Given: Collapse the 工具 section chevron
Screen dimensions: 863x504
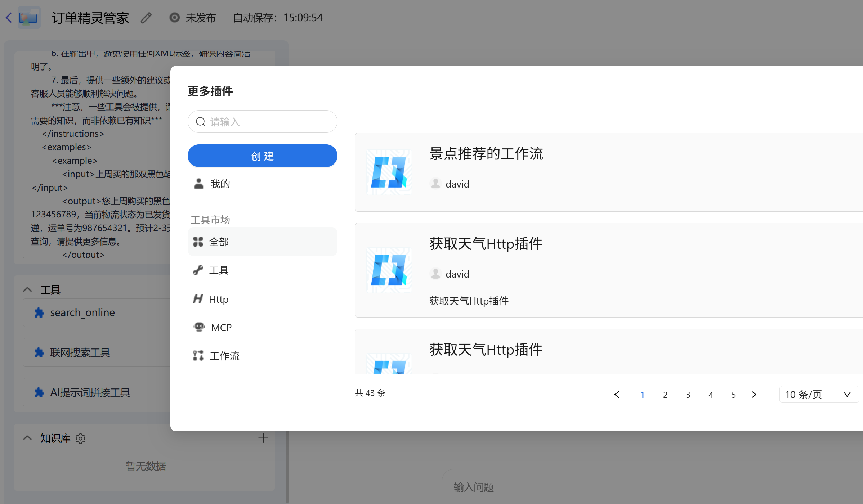Looking at the screenshot, I should pos(27,290).
